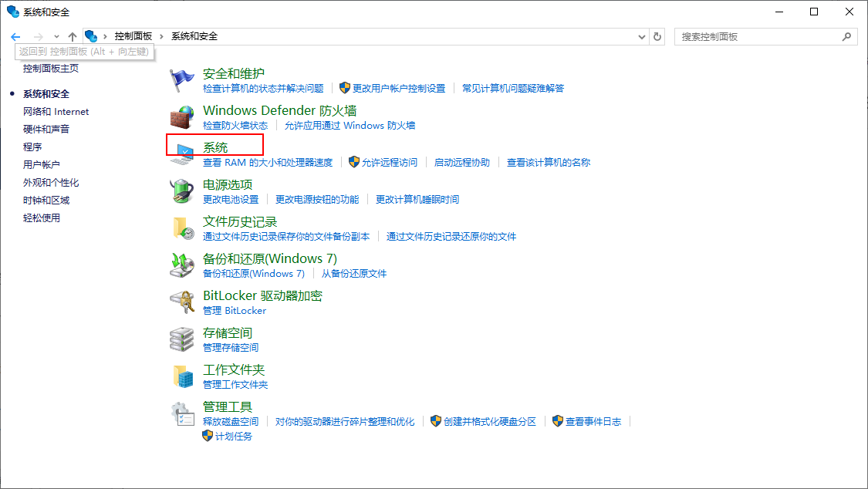
Task: Expand the chevron after 控制面板 breadcrumb
Action: [x=162, y=36]
